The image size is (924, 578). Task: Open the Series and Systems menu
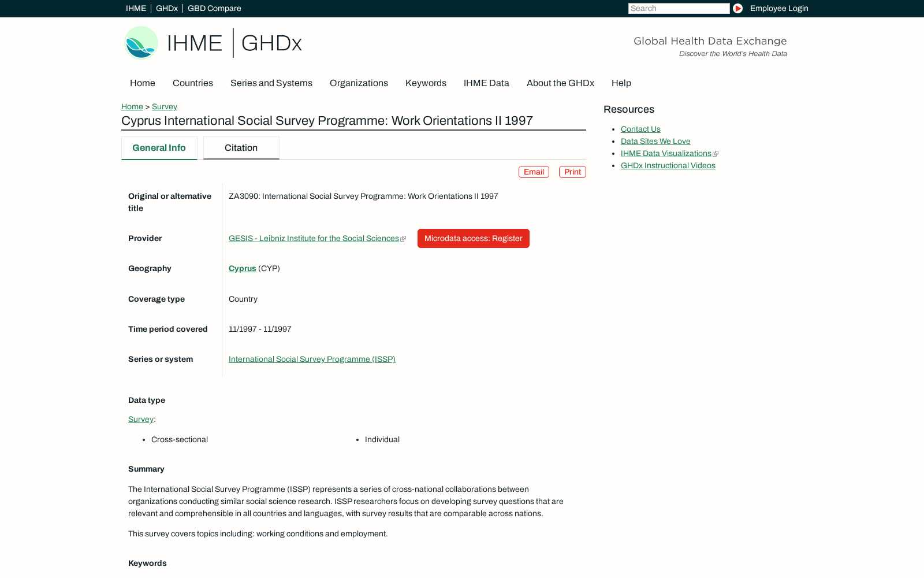click(271, 83)
